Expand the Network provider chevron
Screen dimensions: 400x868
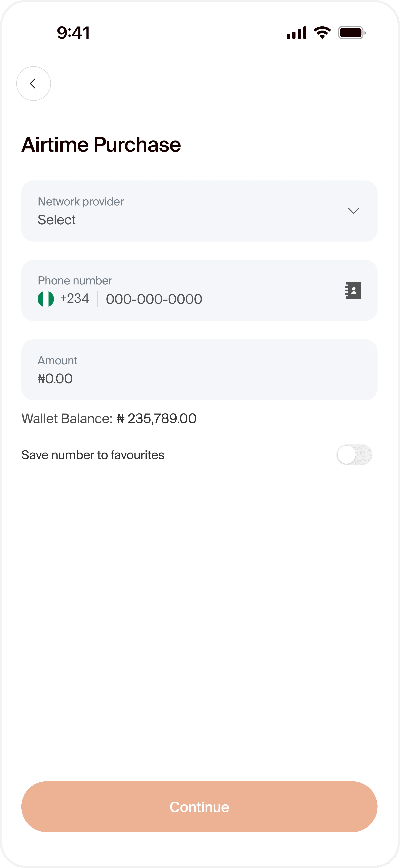click(353, 211)
